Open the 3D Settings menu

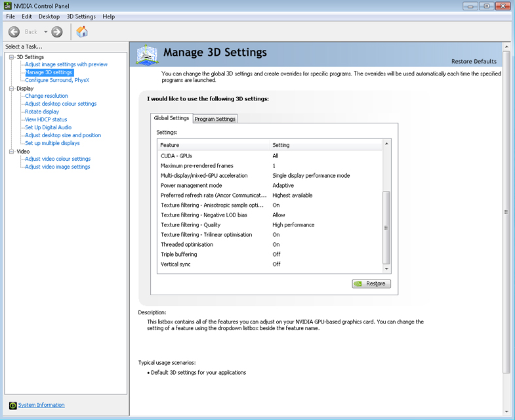(x=81, y=16)
